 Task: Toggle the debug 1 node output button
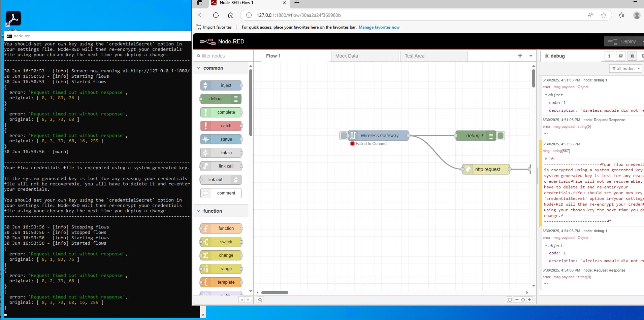(x=501, y=136)
